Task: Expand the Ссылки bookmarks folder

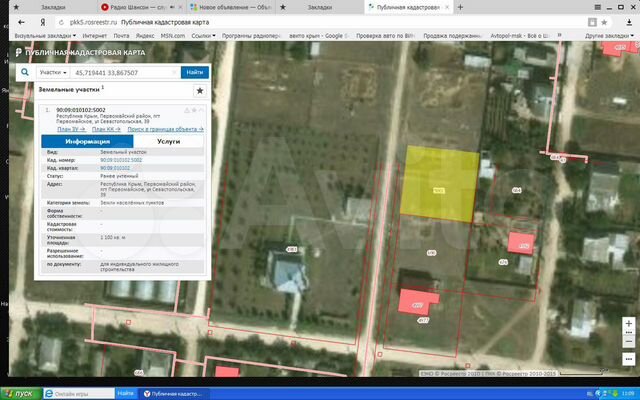Action: click(203, 36)
